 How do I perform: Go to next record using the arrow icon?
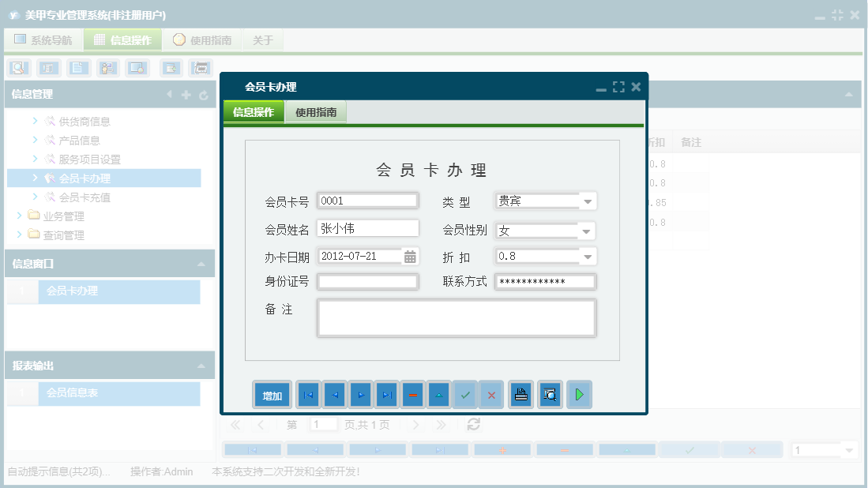[360, 394]
